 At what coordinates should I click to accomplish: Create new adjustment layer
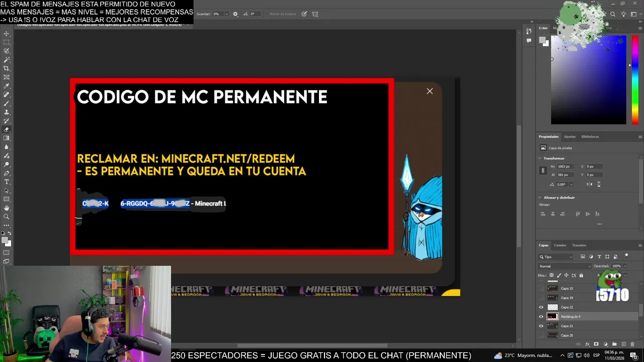click(605, 344)
